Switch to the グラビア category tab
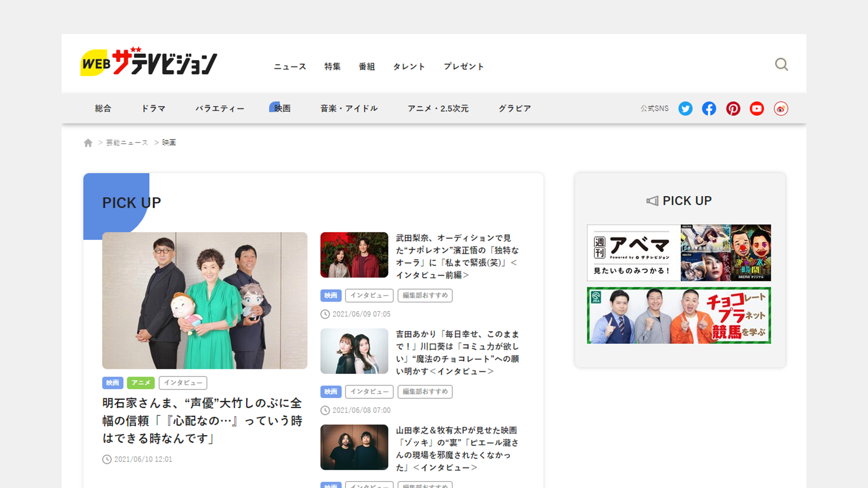This screenshot has width=868, height=488. 515,108
